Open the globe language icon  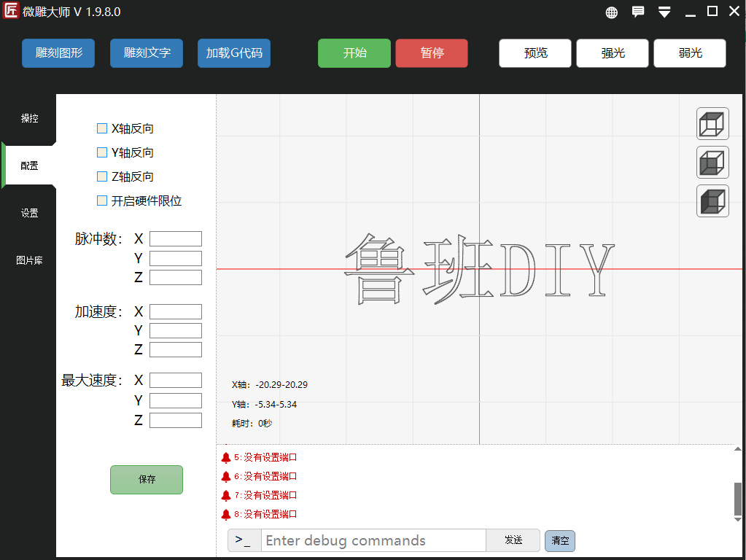(612, 12)
